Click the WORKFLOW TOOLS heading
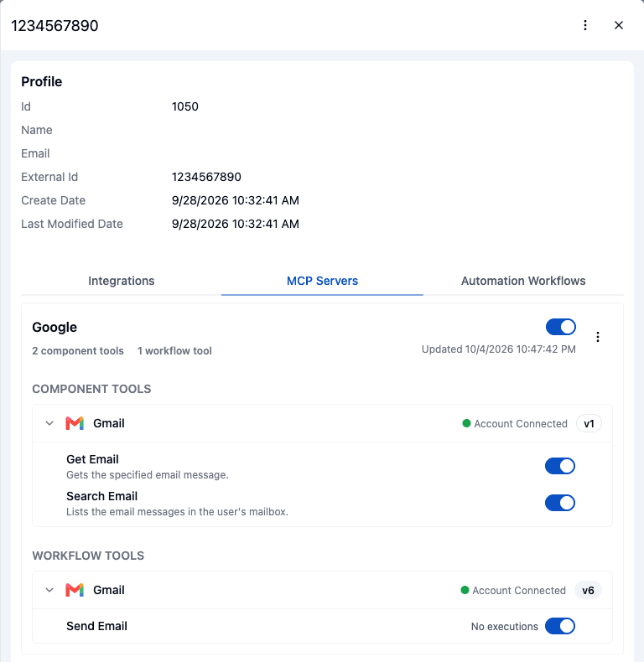The image size is (644, 662). tap(88, 556)
